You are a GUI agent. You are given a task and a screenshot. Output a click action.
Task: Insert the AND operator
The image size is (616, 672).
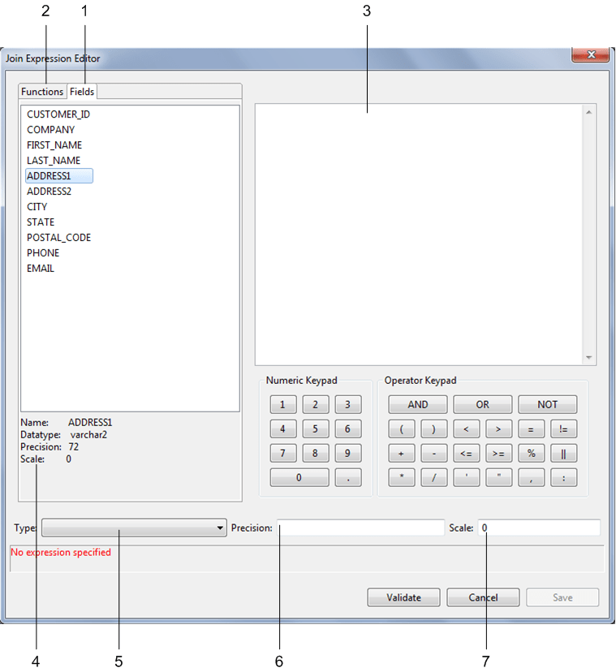click(417, 404)
